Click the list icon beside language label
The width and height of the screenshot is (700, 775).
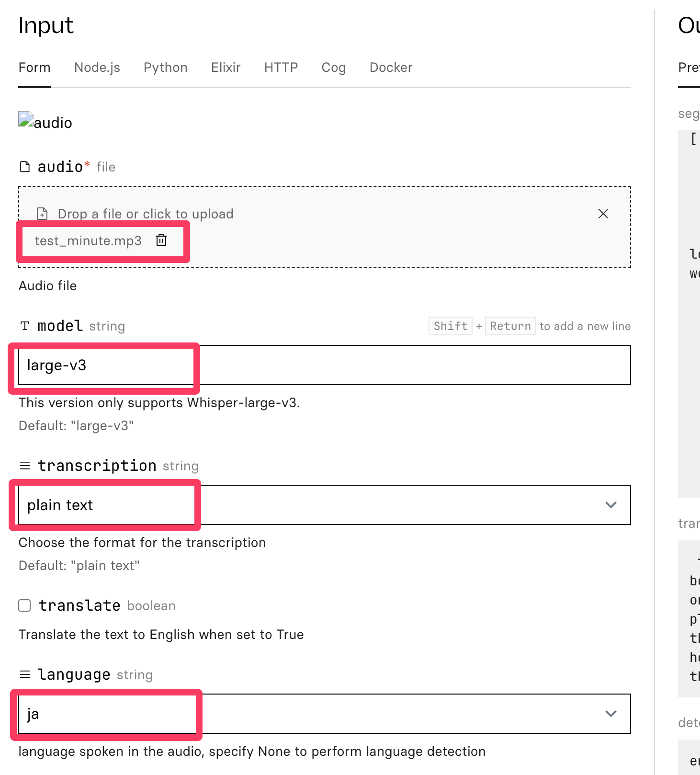[25, 674]
